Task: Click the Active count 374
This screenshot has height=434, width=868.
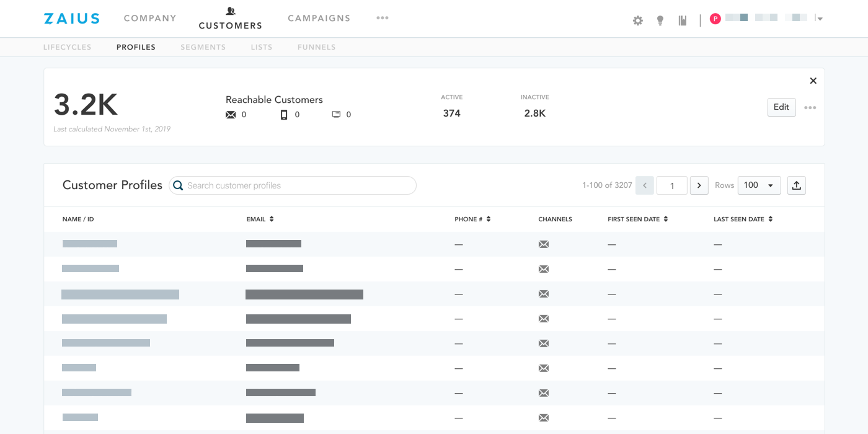Action: pyautogui.click(x=452, y=113)
